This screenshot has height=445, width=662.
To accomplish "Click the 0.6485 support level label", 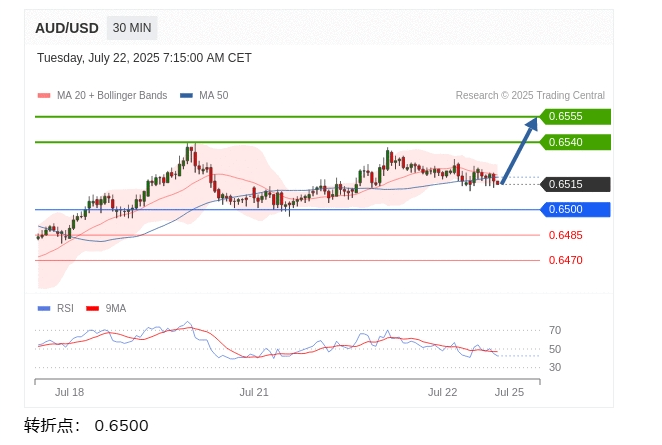I will 565,235.
